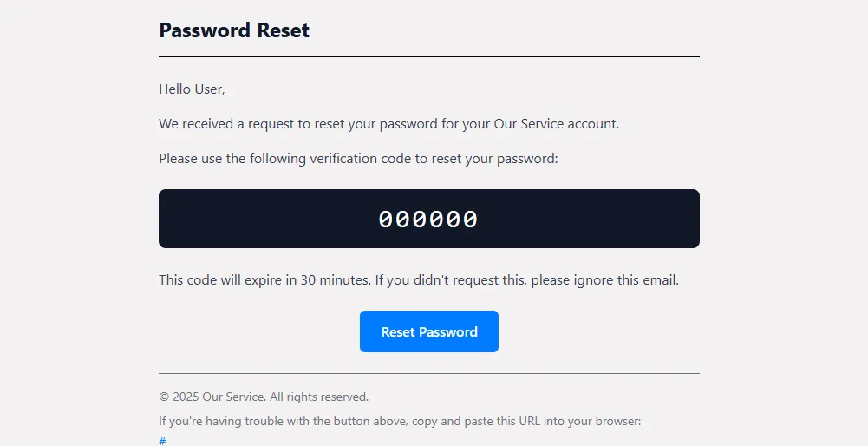
Task: Click the blue Reset Password button
Action: coord(428,331)
